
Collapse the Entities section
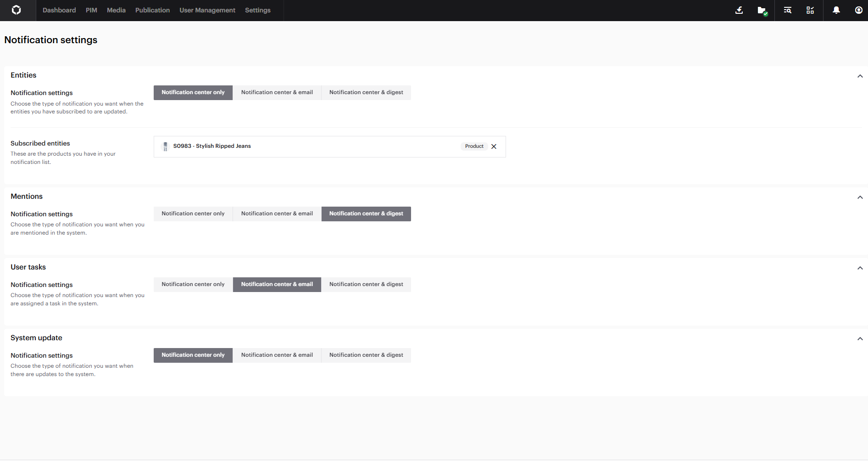click(860, 76)
